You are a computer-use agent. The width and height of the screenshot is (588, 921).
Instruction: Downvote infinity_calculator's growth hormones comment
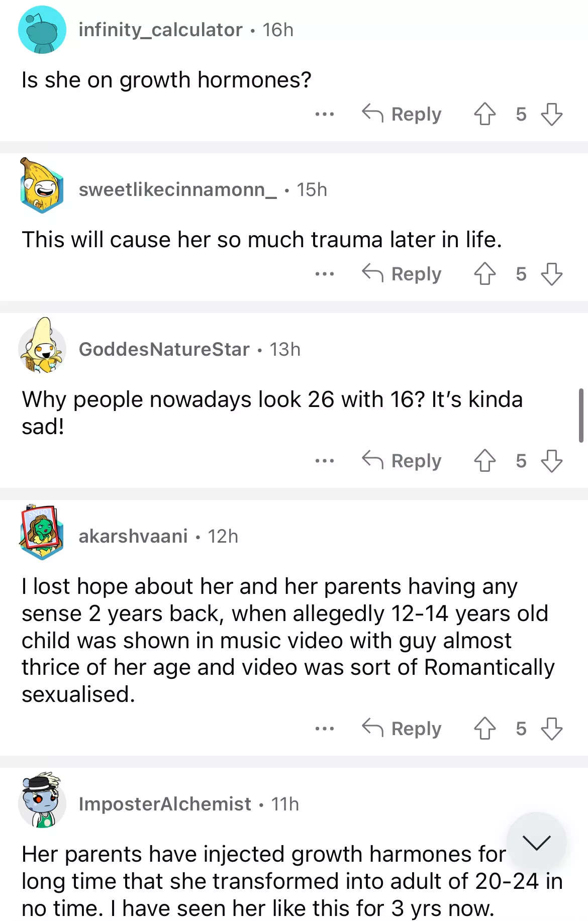551,114
